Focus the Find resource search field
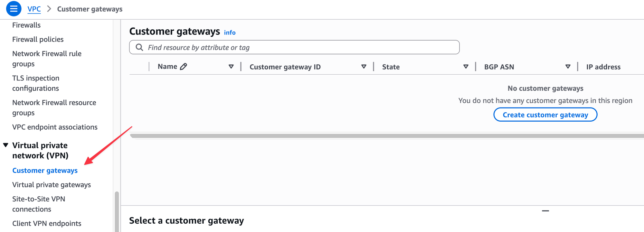644x232 pixels. tap(294, 47)
